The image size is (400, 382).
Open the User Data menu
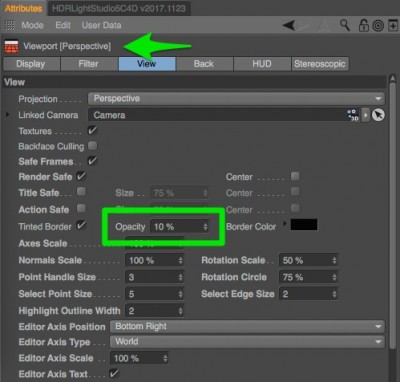101,25
